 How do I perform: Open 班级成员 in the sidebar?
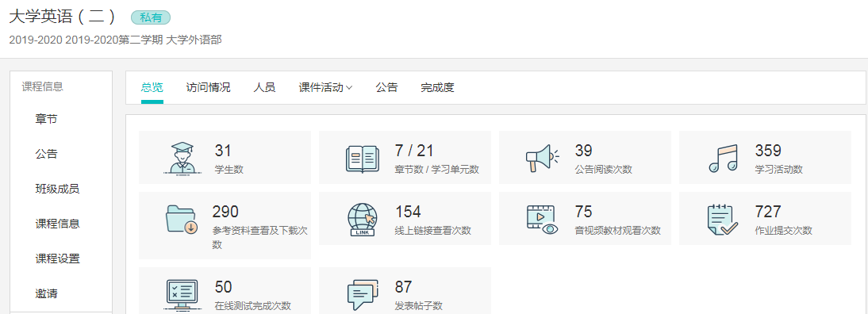58,189
